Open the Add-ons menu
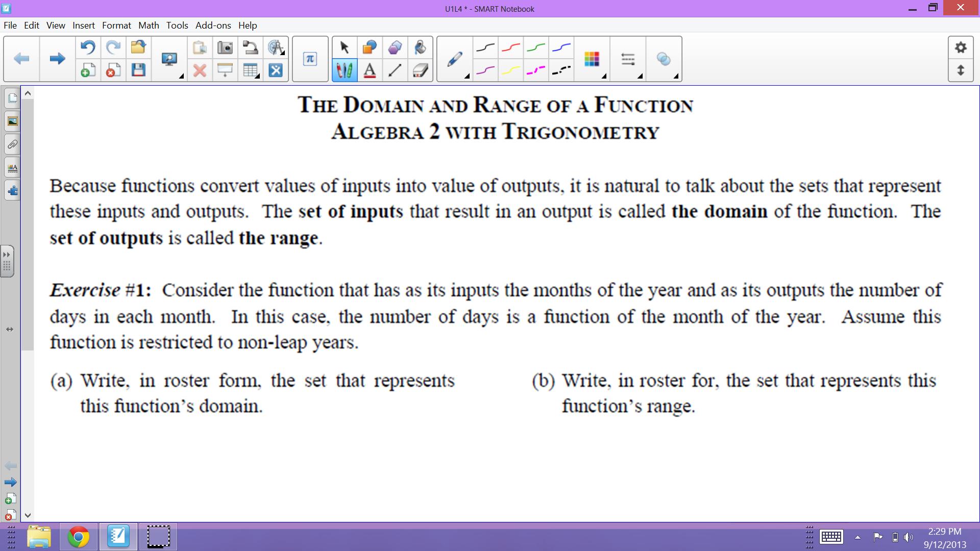 click(x=213, y=26)
